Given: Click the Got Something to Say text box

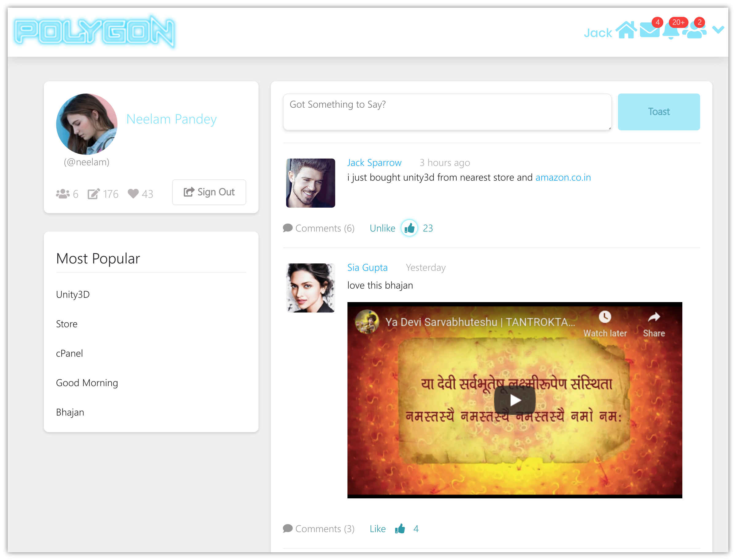Looking at the screenshot, I should pyautogui.click(x=447, y=112).
